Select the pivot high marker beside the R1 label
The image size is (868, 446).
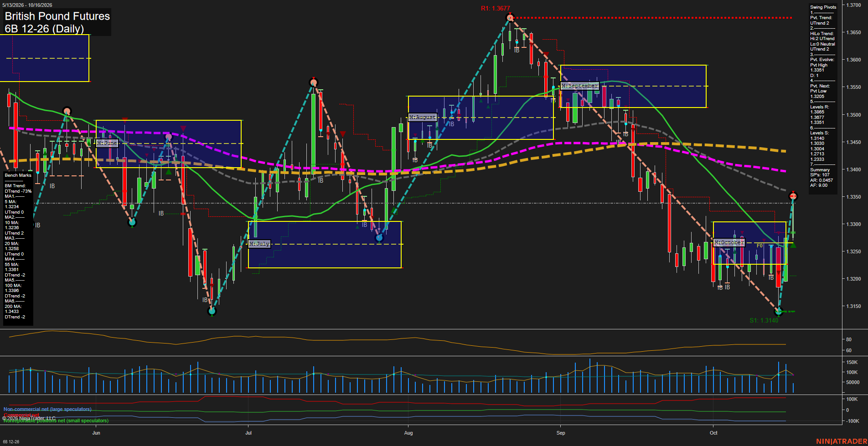click(x=510, y=18)
